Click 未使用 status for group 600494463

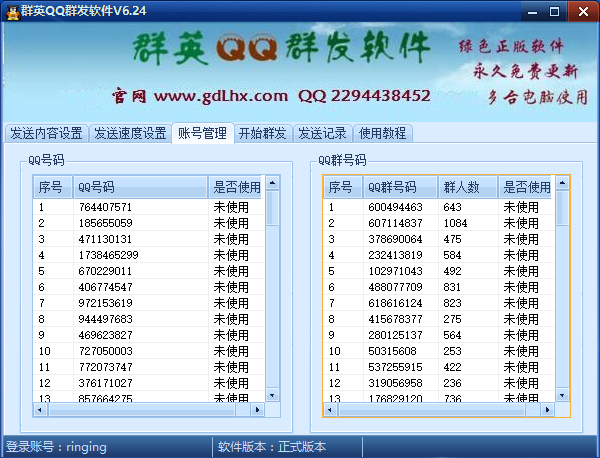pyautogui.click(x=521, y=207)
